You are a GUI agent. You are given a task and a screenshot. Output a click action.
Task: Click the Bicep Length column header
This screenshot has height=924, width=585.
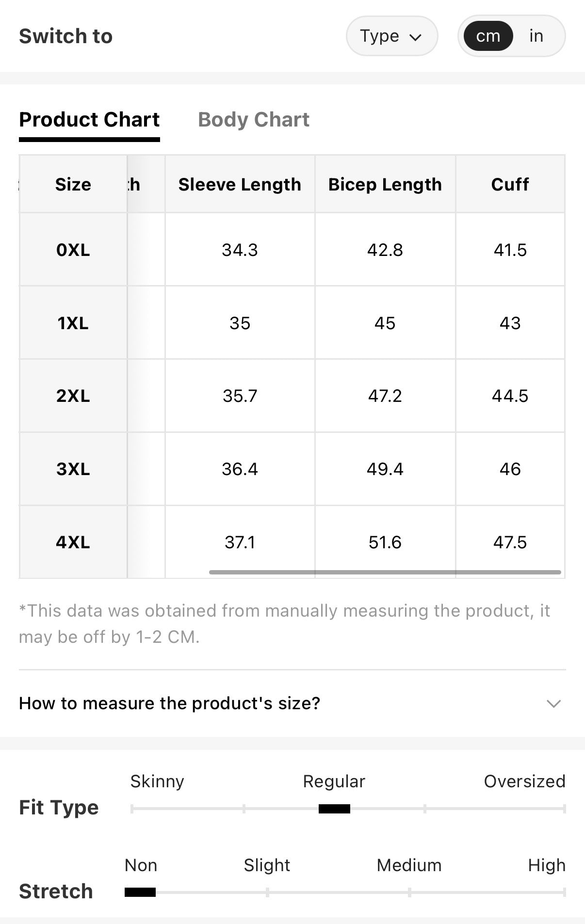point(385,184)
